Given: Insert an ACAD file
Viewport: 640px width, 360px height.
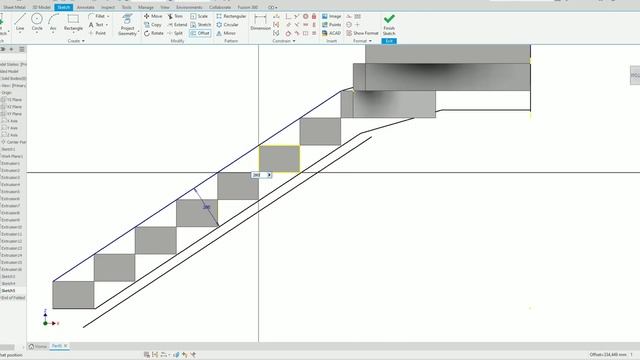Looking at the screenshot, I should pyautogui.click(x=331, y=33).
